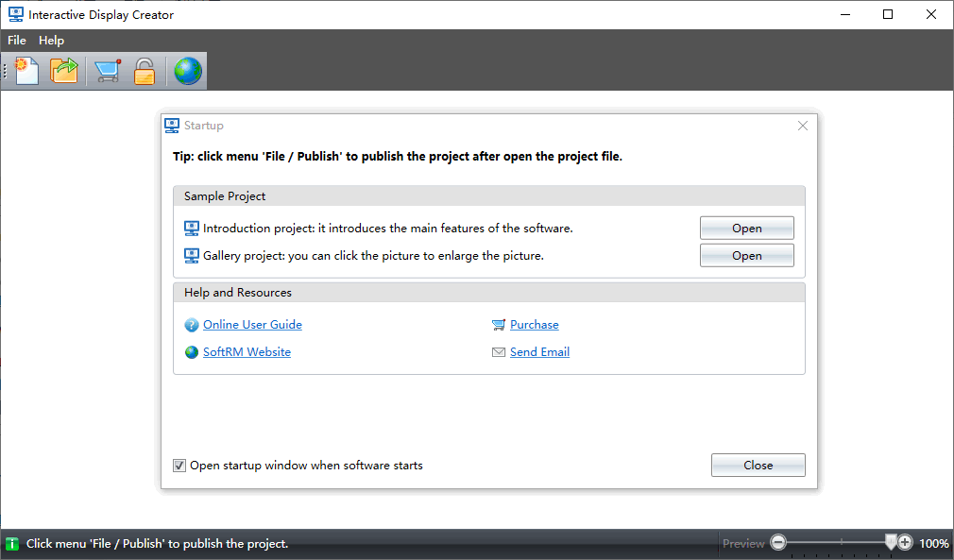
Task: Visit the SoftRM Website link
Action: tap(247, 352)
